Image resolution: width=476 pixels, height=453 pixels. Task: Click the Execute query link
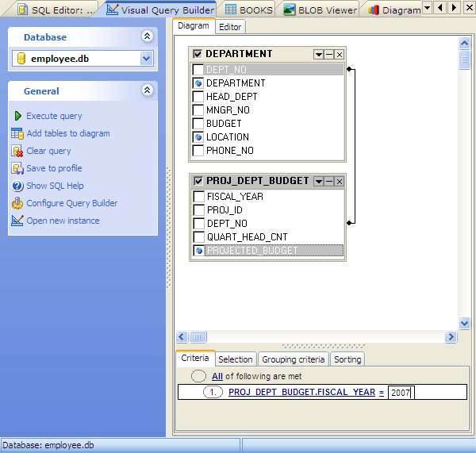(x=54, y=116)
